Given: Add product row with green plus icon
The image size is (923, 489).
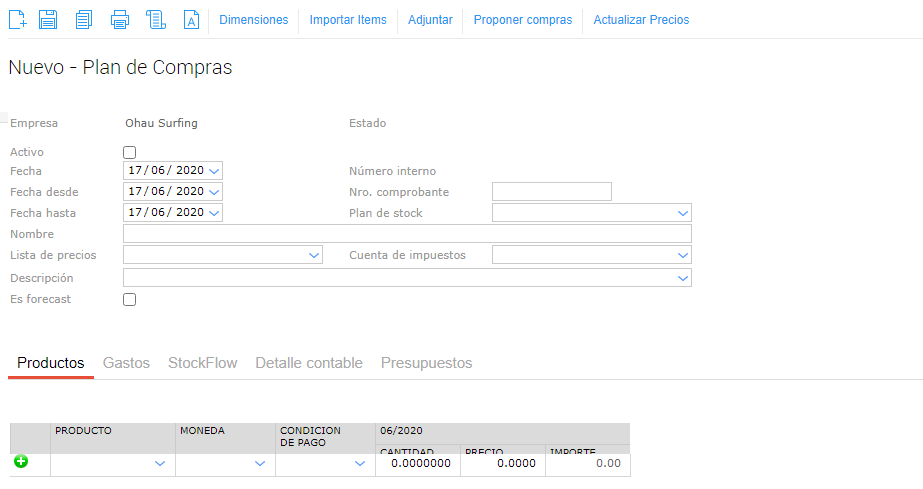Looking at the screenshot, I should pos(21,462).
